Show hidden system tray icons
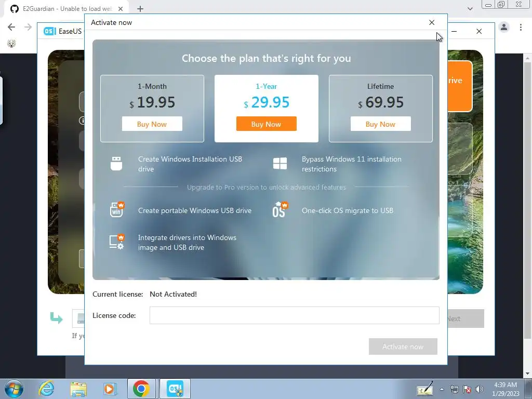This screenshot has width=532, height=399. pos(442,389)
